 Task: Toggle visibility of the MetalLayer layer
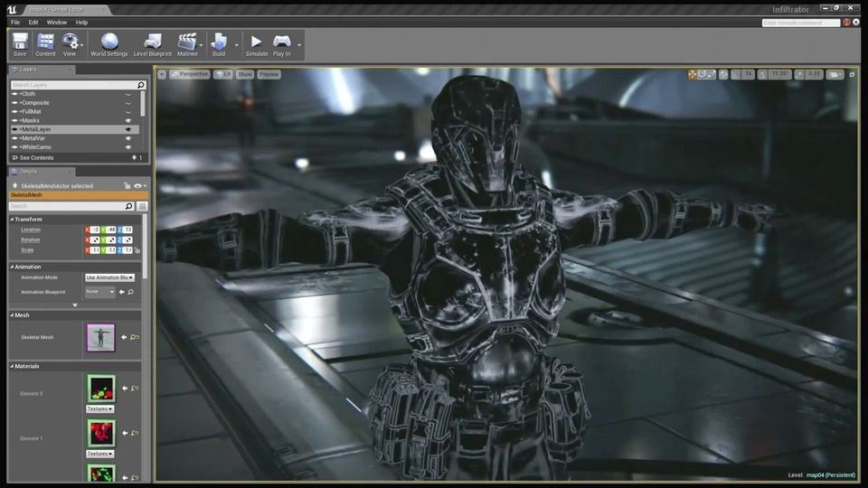(128, 129)
